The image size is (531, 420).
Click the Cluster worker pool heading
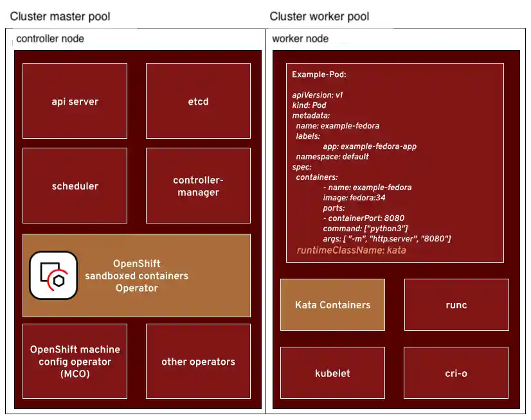click(x=319, y=16)
